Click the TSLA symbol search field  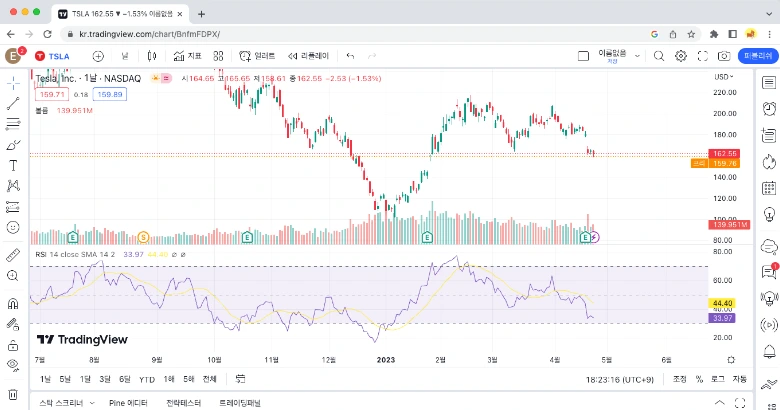pos(53,56)
